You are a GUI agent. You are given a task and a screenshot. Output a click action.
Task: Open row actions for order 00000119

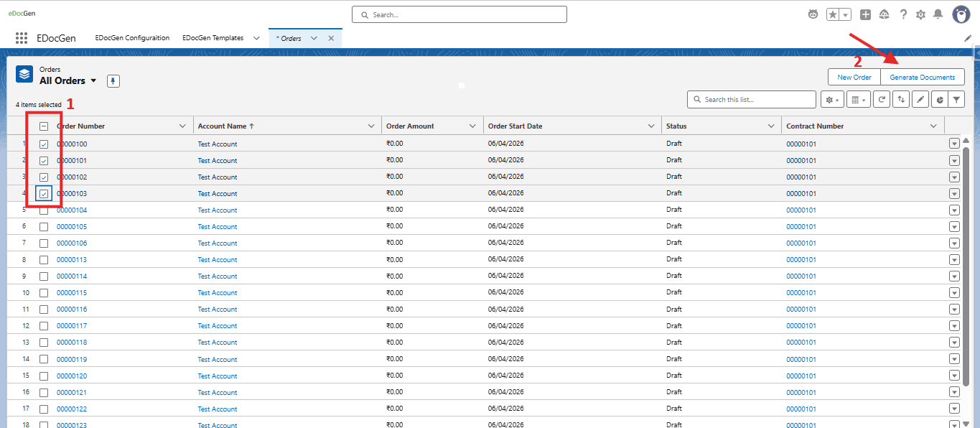click(x=954, y=358)
